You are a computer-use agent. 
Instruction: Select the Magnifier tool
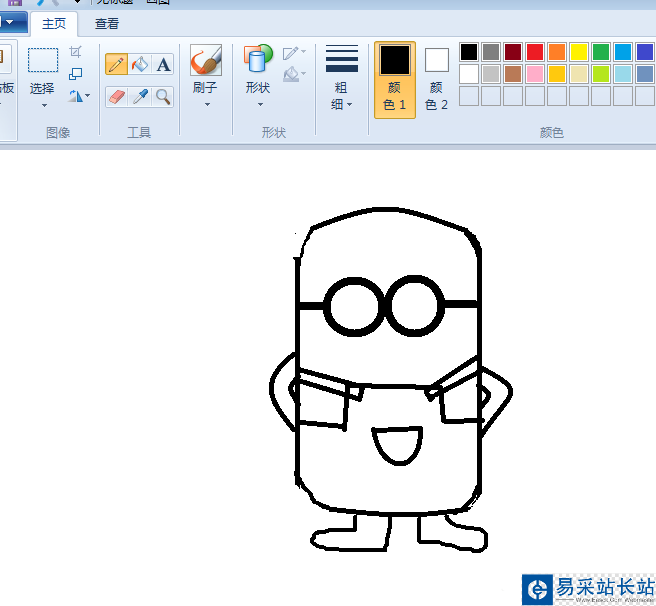point(163,97)
